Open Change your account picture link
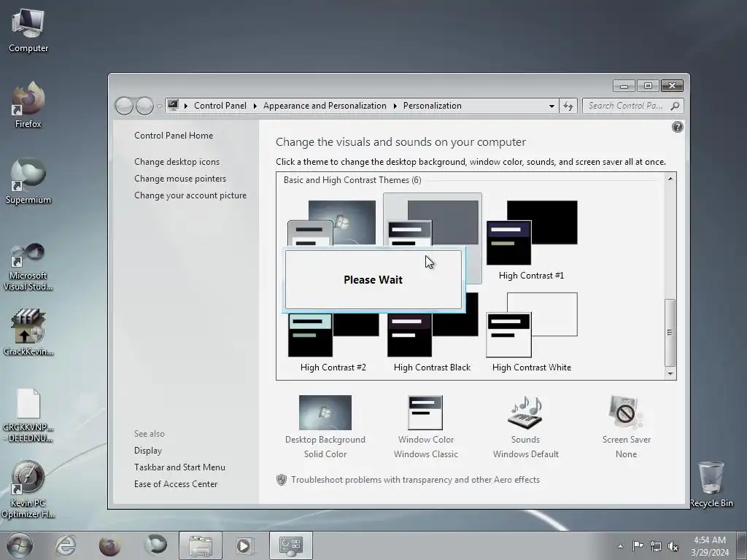Viewport: 747px width, 560px height. pos(190,195)
